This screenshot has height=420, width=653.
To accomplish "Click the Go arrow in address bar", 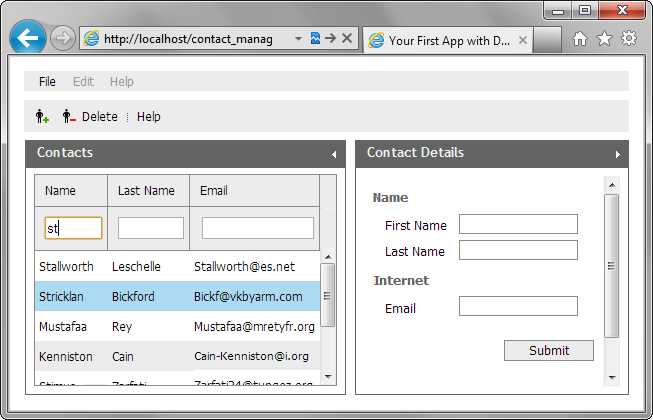I will [x=331, y=38].
